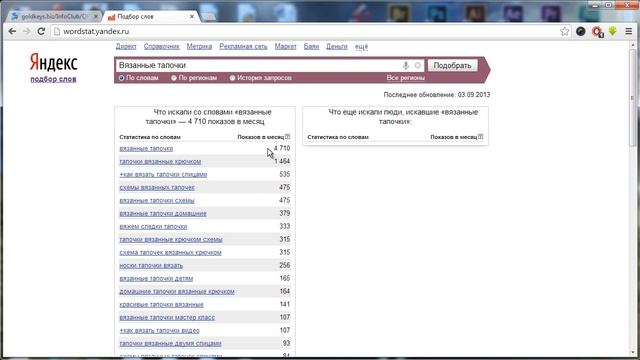This screenshot has height=360, width=640.
Task: Open 'тапочки вязаные двумя спицами' link
Action: pos(170,344)
